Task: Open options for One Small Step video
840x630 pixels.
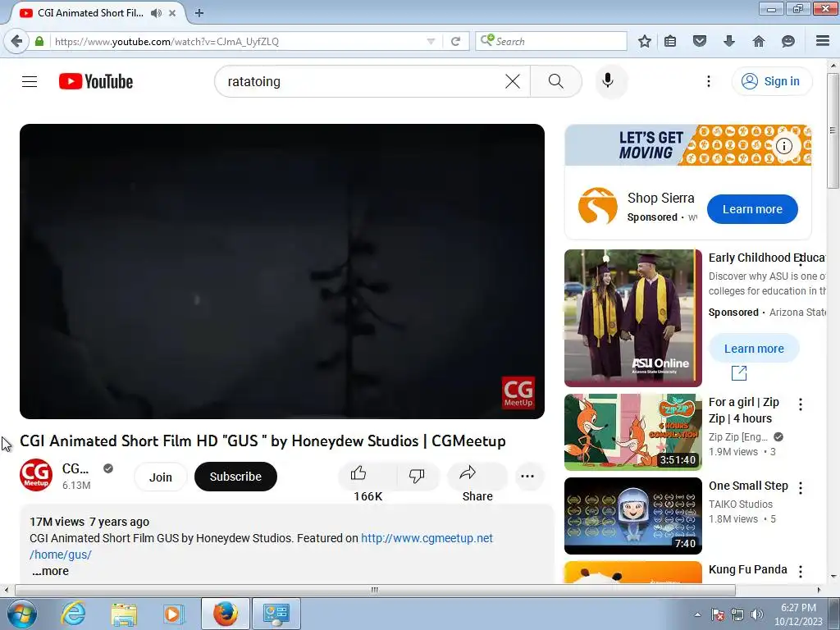Action: 801,488
